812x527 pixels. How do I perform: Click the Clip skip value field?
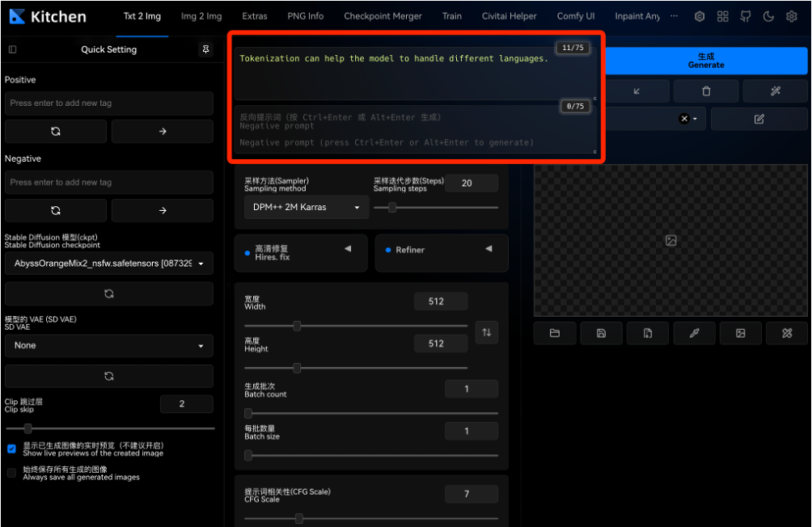coord(187,404)
